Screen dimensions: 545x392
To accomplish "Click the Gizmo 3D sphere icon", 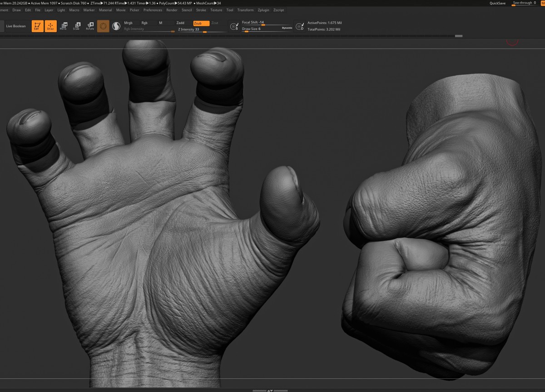I will (x=103, y=26).
